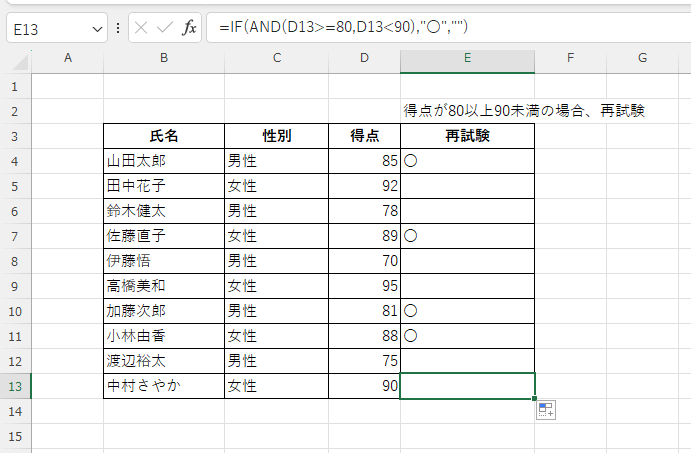Click inside the formula bar text

click(343, 27)
